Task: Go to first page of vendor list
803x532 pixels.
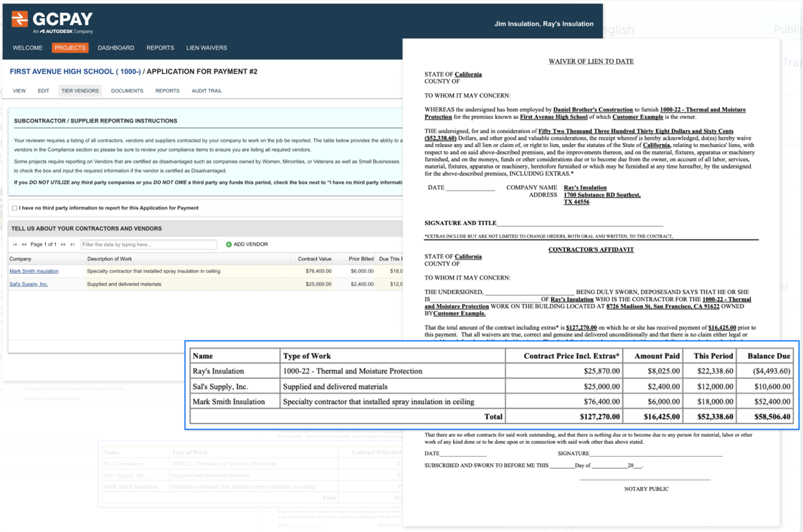Action: (15, 244)
